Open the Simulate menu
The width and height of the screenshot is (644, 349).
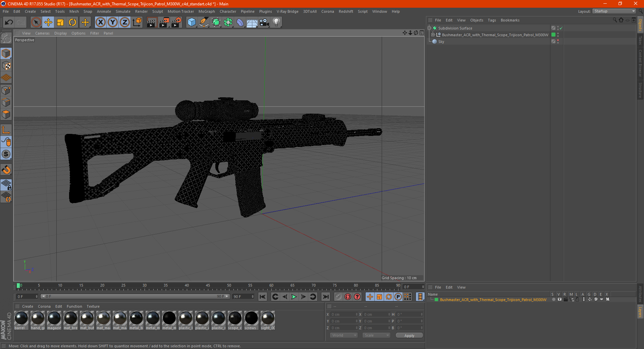[x=123, y=11]
